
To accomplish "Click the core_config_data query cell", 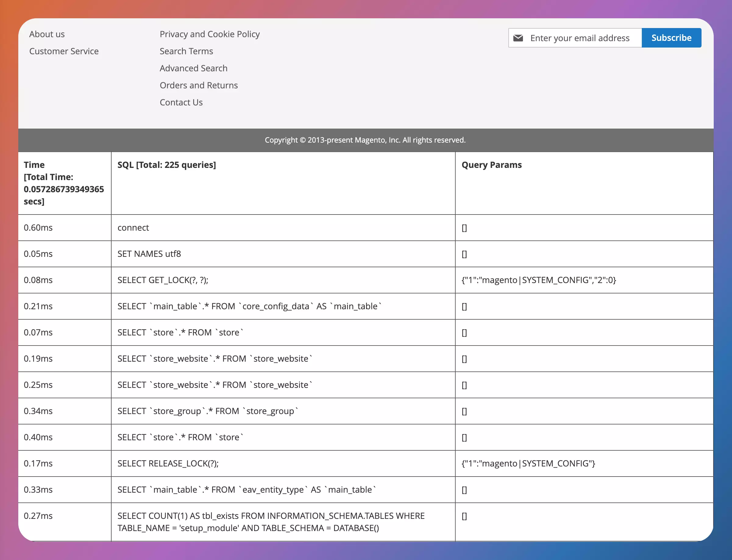I will point(283,306).
